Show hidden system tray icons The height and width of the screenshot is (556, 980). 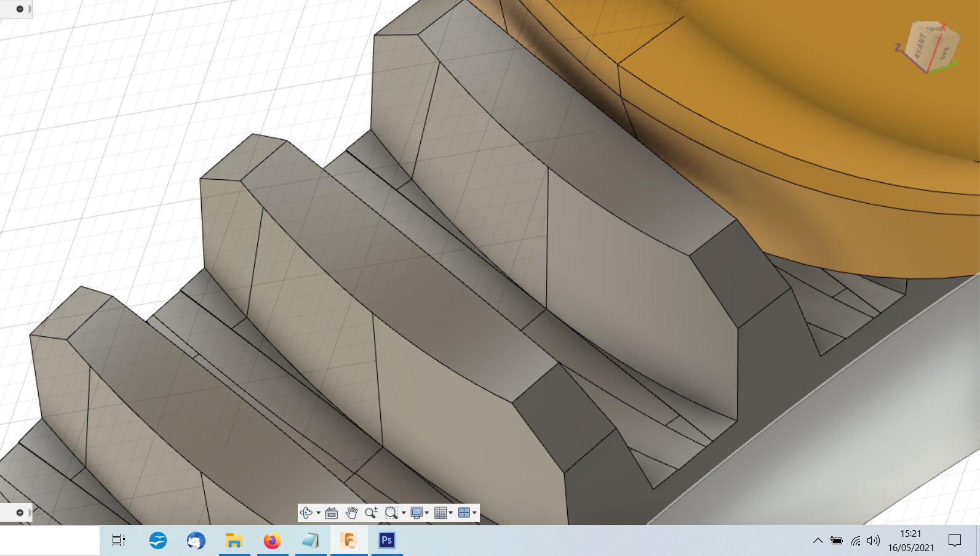point(818,541)
